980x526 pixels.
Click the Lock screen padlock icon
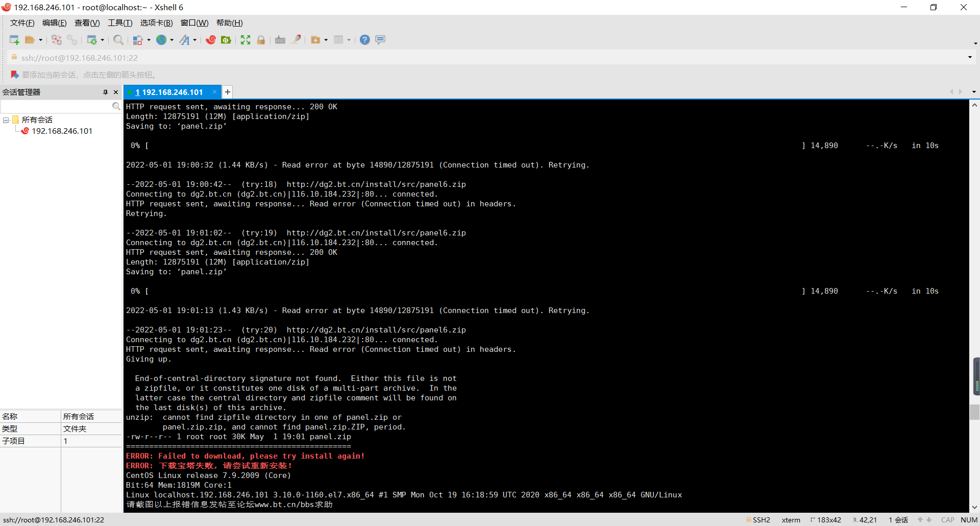click(x=261, y=40)
